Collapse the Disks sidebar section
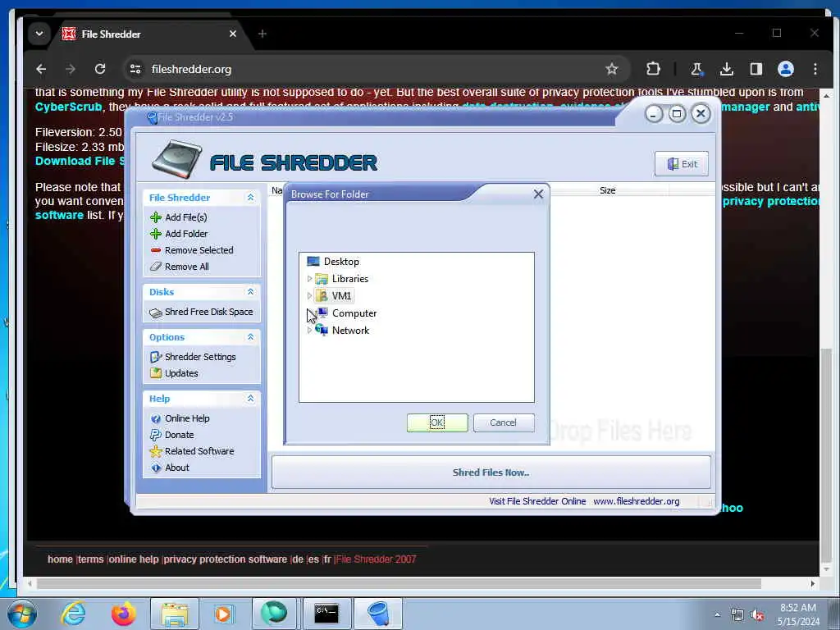840x630 pixels. point(250,292)
